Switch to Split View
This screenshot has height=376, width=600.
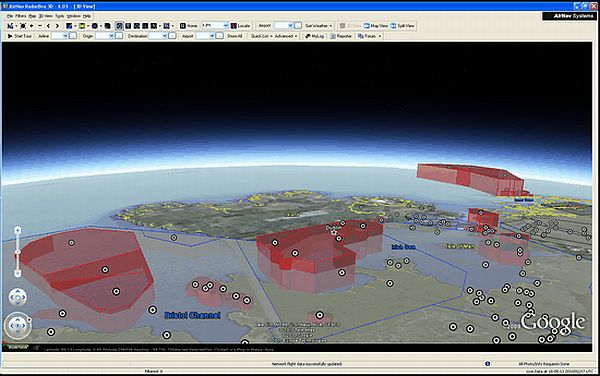pos(403,26)
